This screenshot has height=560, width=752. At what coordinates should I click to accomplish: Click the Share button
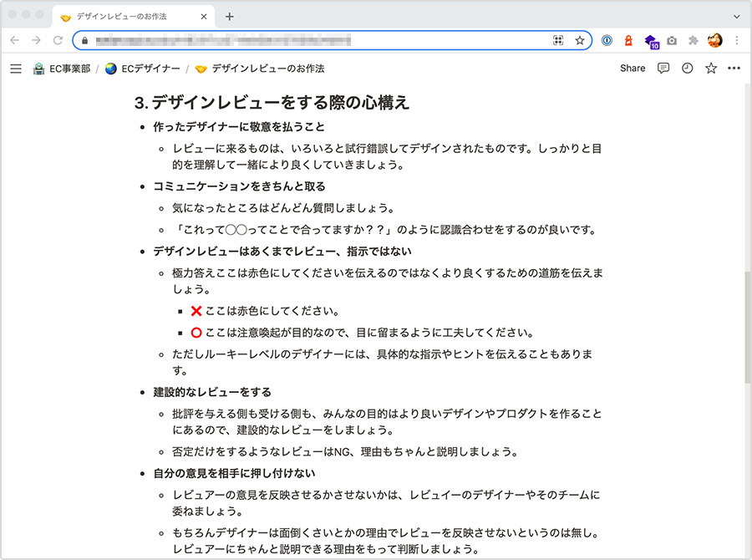pyautogui.click(x=632, y=69)
